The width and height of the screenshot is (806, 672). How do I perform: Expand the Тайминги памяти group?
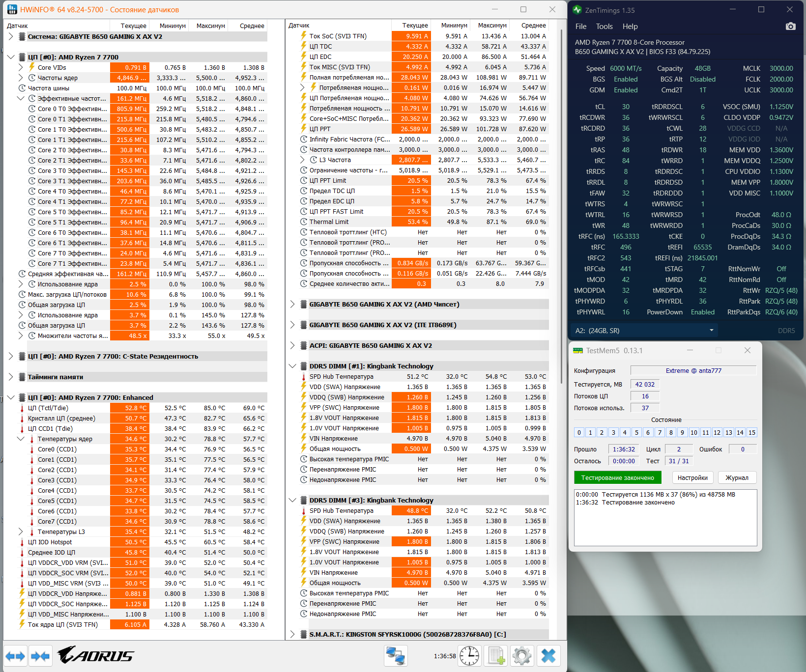point(11,377)
